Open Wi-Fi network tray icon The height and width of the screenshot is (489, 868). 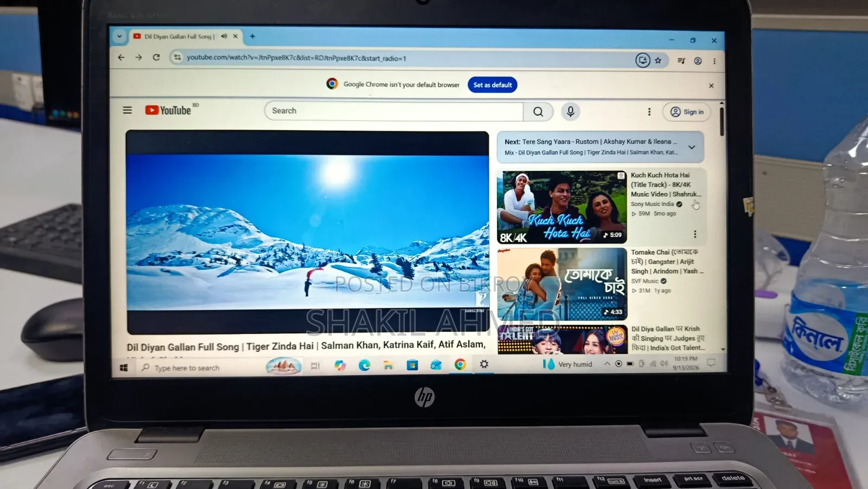point(653,363)
